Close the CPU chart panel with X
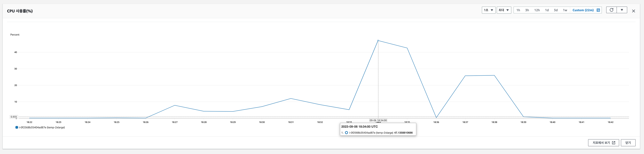Screen dimensions: 644x154 click(633, 11)
